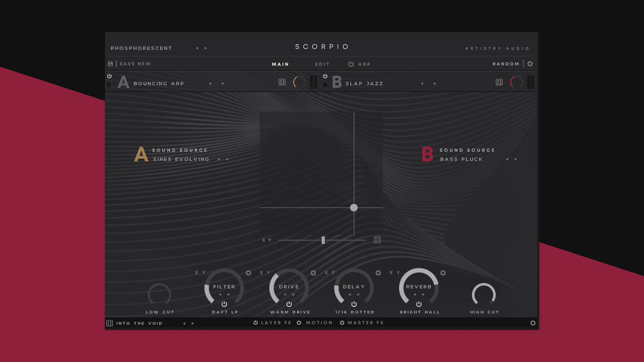Open bottom-right master settings gear

[x=533, y=323]
